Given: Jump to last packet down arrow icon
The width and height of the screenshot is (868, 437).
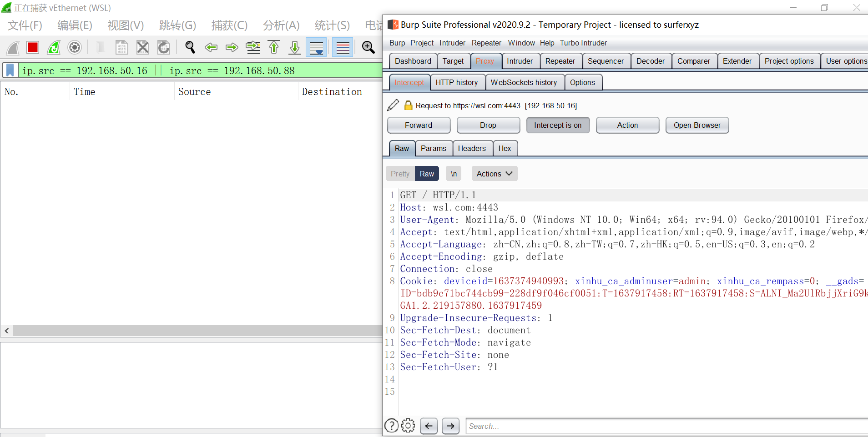Looking at the screenshot, I should click(295, 47).
